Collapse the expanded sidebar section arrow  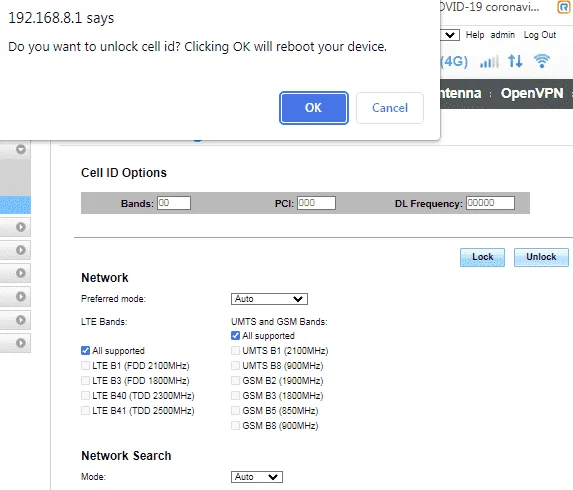coord(21,149)
